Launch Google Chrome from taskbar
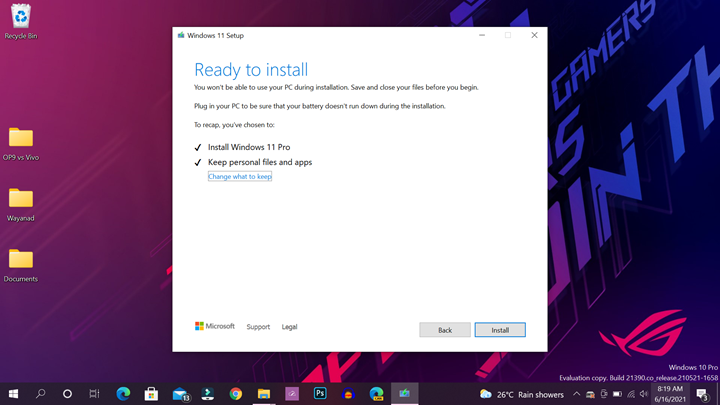This screenshot has width=720, height=405. 236,394
